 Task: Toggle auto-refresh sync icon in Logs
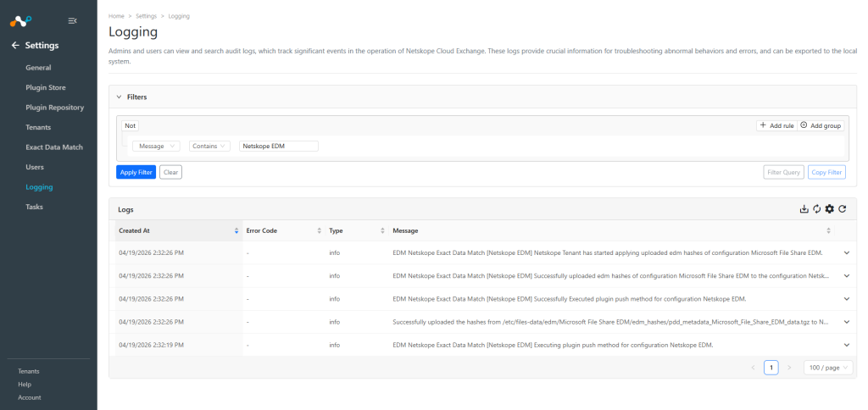click(816, 209)
